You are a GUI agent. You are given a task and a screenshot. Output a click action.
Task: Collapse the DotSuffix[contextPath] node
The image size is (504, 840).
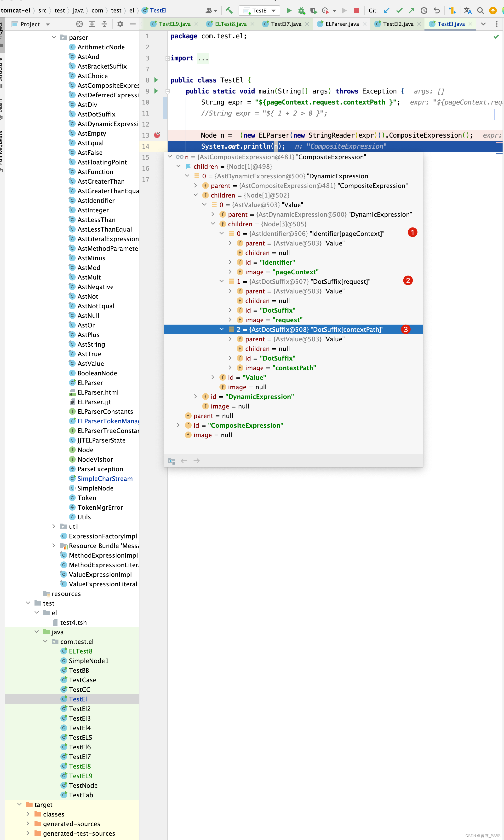[221, 329]
